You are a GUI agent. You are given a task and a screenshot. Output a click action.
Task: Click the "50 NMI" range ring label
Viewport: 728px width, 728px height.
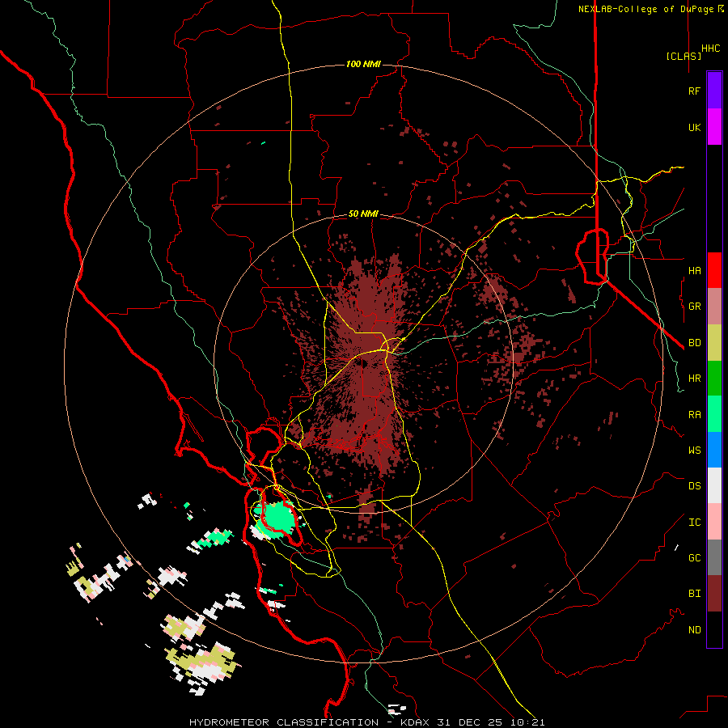pos(363,214)
